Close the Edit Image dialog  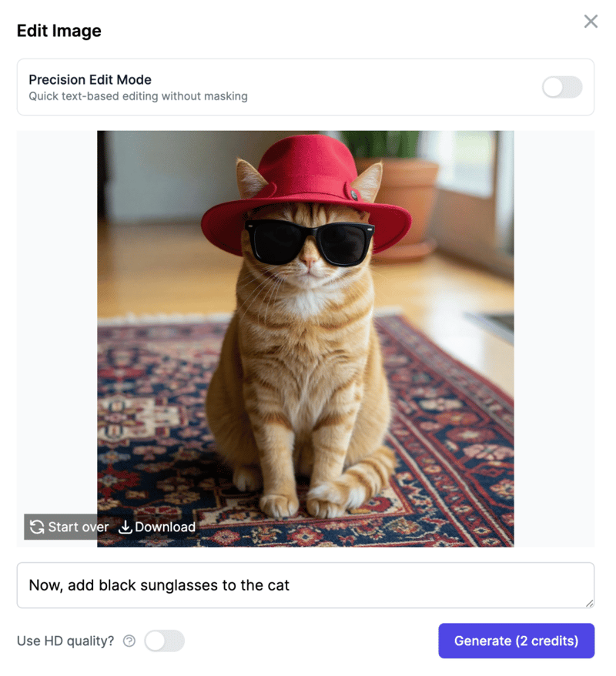[591, 22]
